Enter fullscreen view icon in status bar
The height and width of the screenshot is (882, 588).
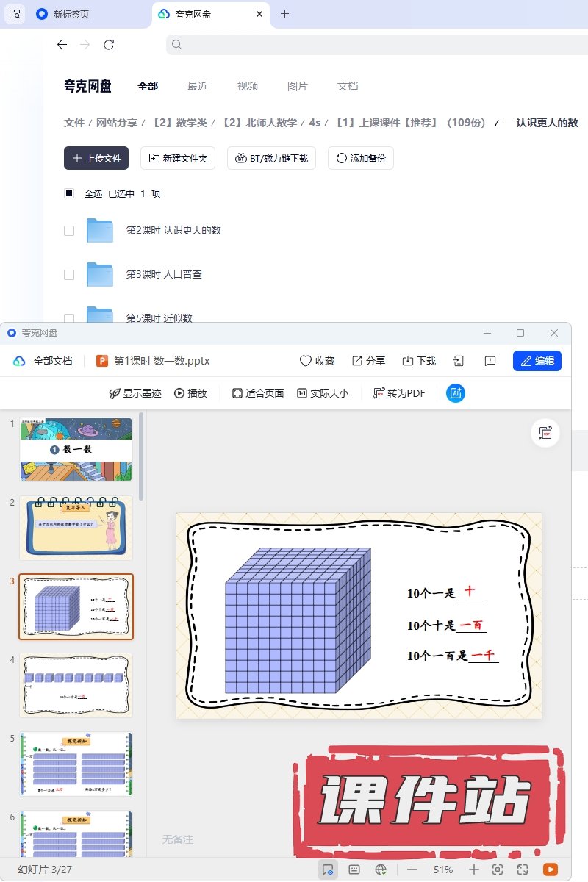[x=523, y=870]
